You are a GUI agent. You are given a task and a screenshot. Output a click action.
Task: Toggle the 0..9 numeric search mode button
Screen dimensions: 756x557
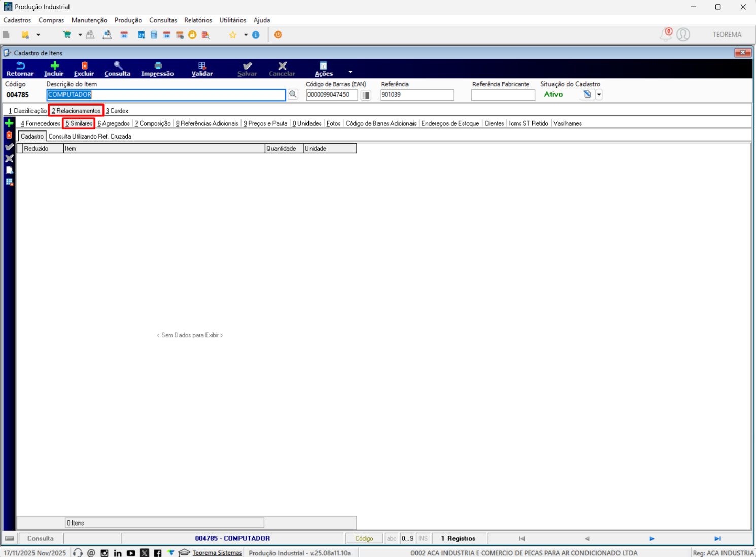[407, 538]
